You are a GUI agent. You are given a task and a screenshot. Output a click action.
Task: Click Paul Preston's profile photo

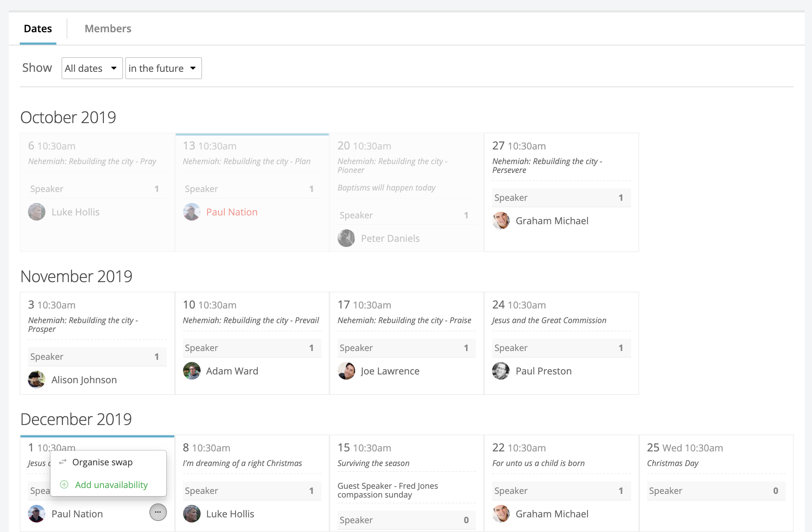[x=501, y=371]
